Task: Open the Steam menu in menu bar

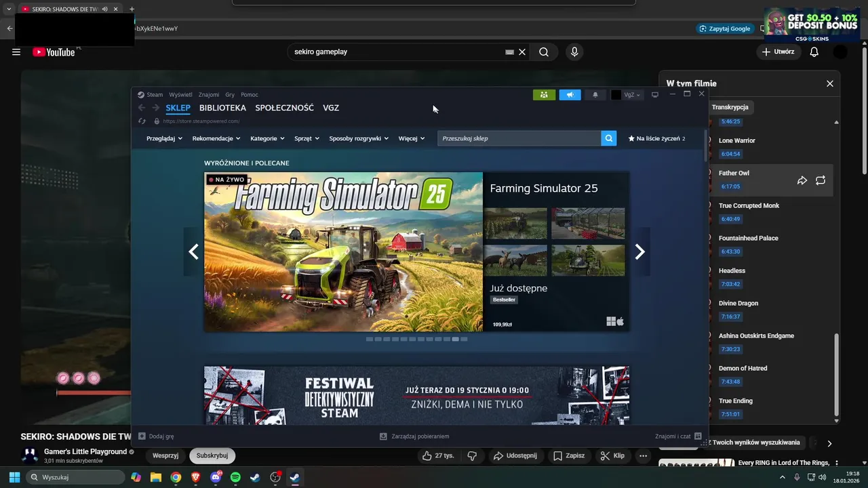Action: coord(155,95)
